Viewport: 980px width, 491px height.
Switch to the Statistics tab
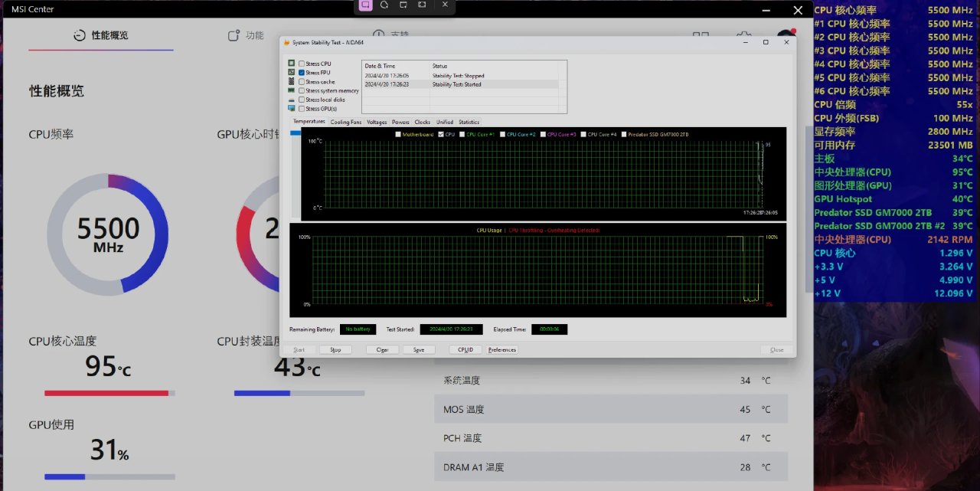click(469, 122)
